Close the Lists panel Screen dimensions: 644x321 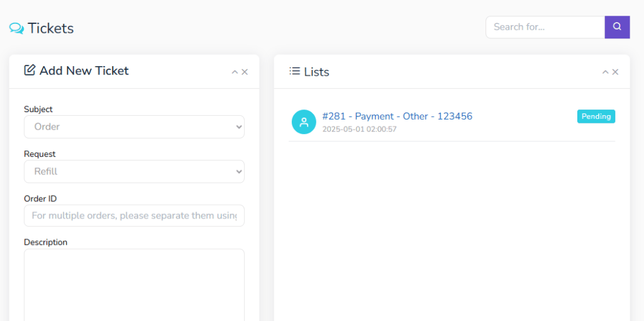pyautogui.click(x=615, y=72)
